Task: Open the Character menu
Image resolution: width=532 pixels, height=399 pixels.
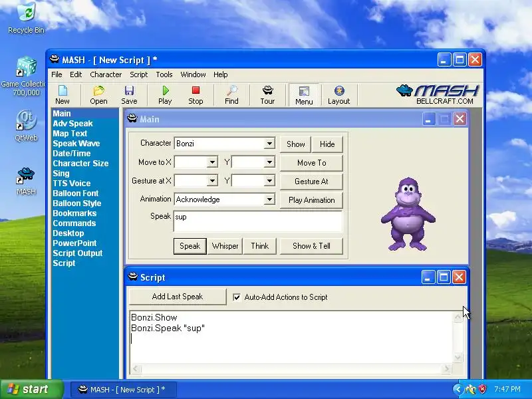Action: coord(106,74)
